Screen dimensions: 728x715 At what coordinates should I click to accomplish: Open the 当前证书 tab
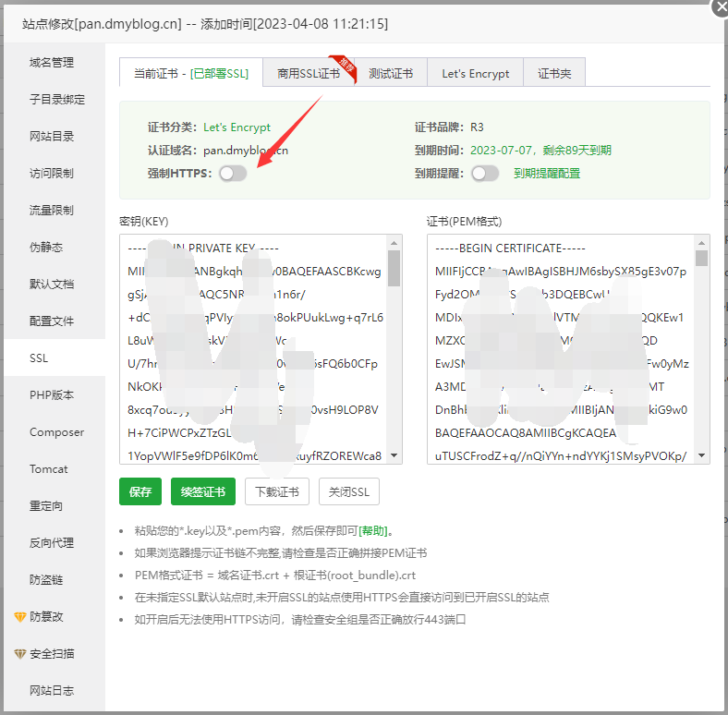pos(191,73)
